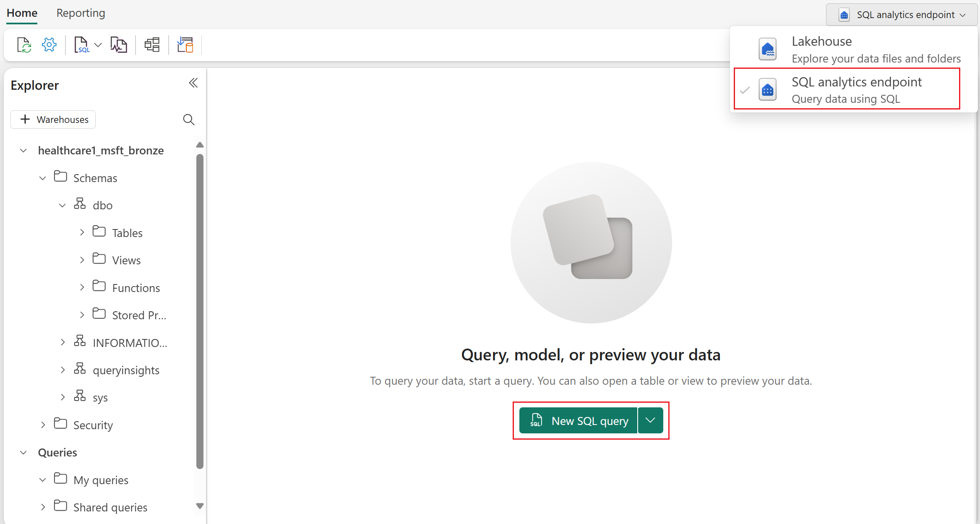
Task: Expand the Tables folder
Action: pos(82,232)
